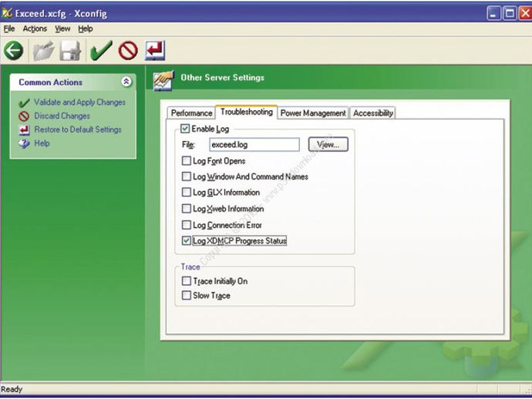The image size is (532, 399).
Task: Check Log Xweb Information
Action: click(x=187, y=209)
